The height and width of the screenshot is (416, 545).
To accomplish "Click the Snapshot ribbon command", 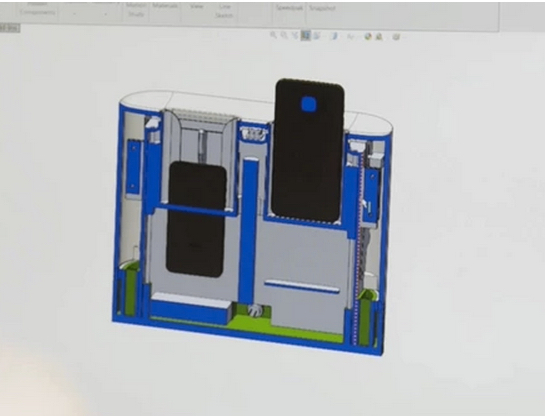I will (x=322, y=8).
